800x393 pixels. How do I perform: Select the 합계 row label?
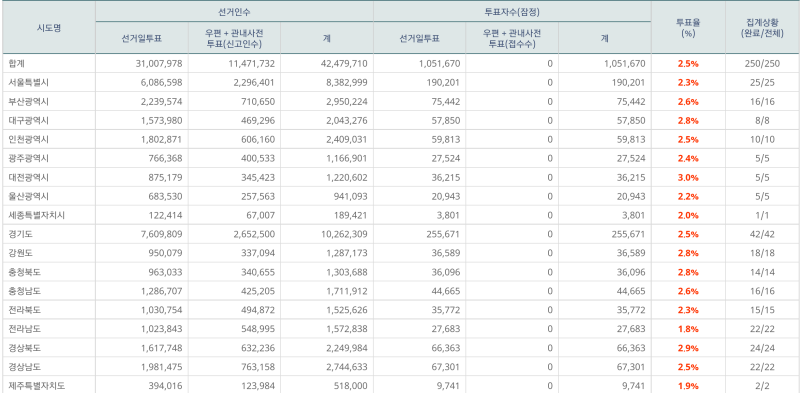[17, 64]
